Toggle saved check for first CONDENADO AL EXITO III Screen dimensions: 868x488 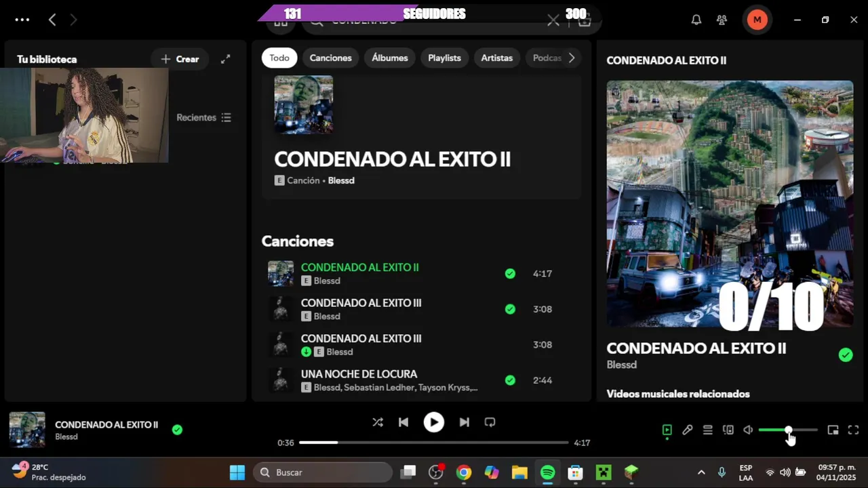510,309
